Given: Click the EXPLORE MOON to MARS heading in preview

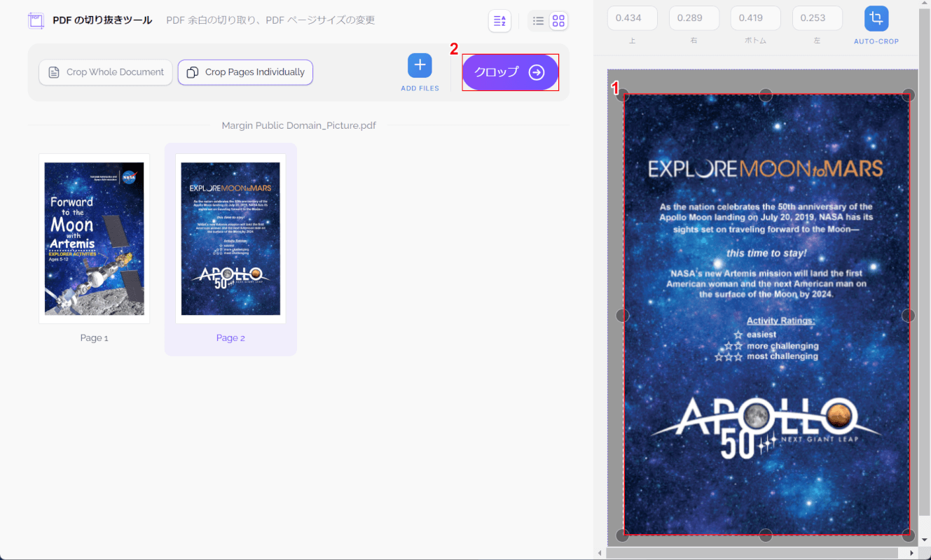Looking at the screenshot, I should pyautogui.click(x=766, y=169).
